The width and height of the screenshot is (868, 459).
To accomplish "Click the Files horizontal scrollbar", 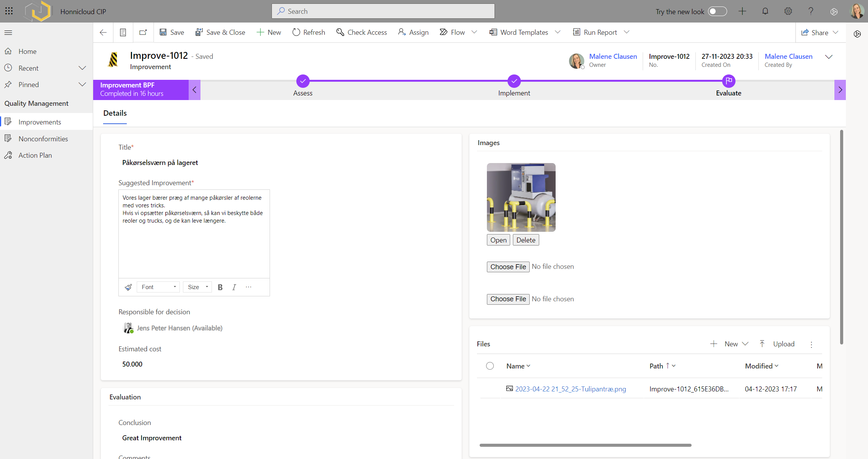I will tap(585, 445).
